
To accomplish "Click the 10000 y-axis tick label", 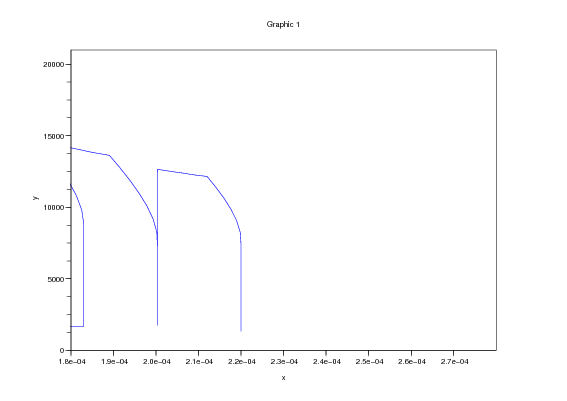I will coord(54,207).
